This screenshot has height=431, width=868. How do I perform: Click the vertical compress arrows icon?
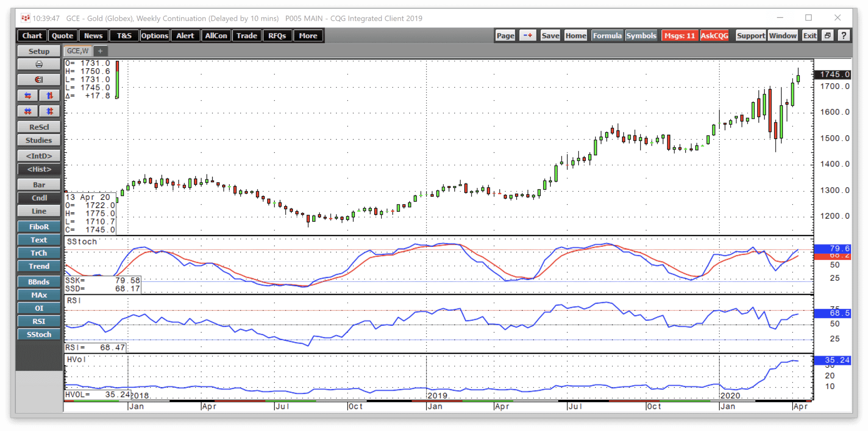[x=50, y=112]
